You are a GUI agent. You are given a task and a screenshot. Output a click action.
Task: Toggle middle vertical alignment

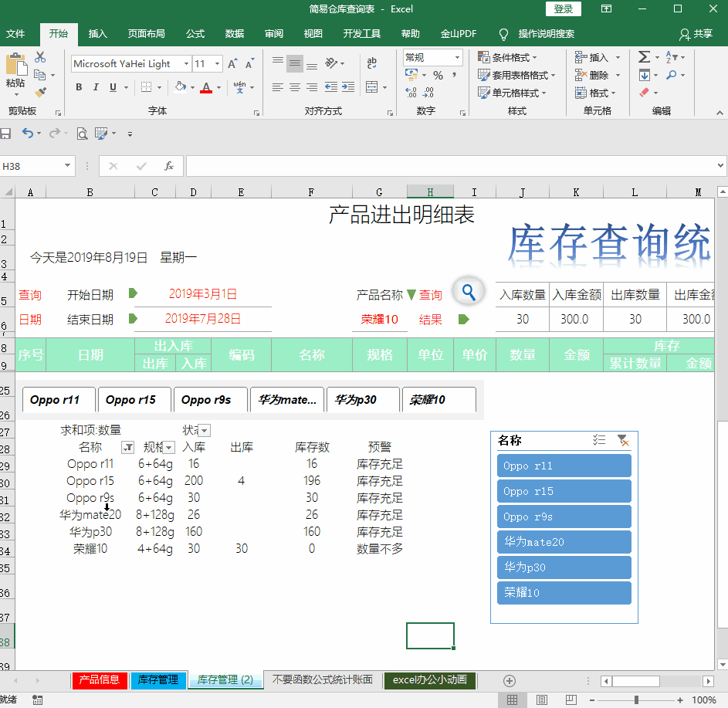[295, 63]
